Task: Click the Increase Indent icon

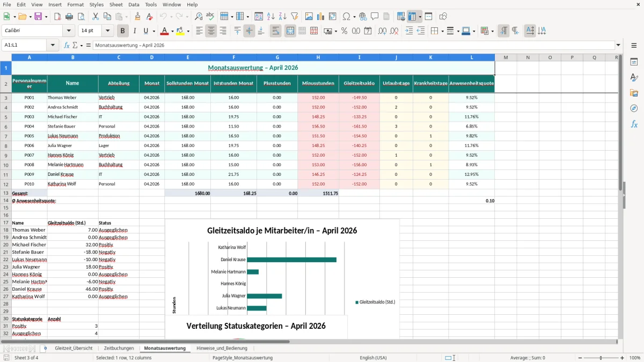Action: [x=409, y=31]
